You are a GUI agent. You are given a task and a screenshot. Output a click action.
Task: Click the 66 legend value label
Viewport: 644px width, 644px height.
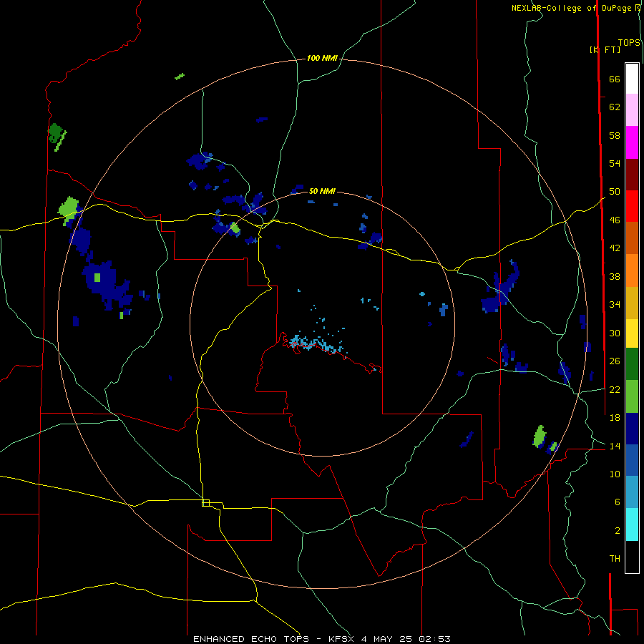(x=615, y=79)
